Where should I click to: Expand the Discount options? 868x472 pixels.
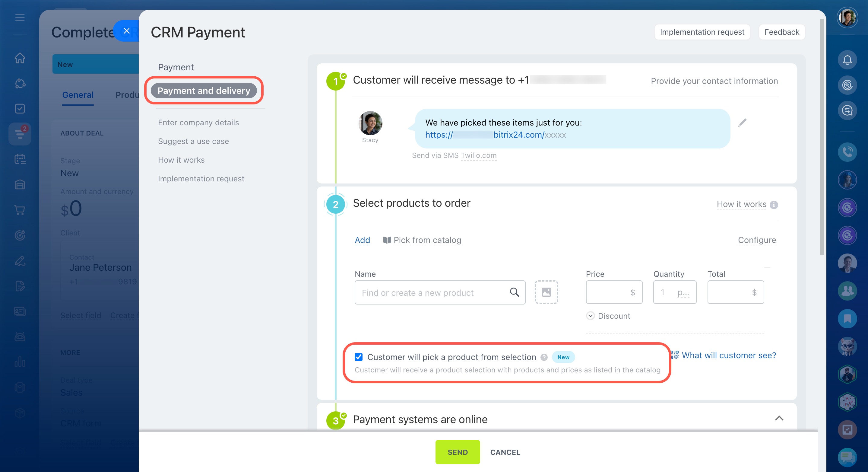tap(590, 316)
